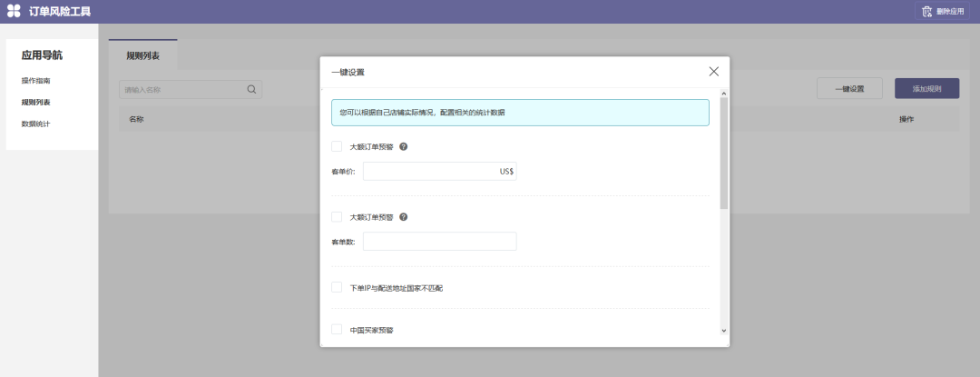Enable 大额订单预警 checkbox above 客单数

point(337,217)
